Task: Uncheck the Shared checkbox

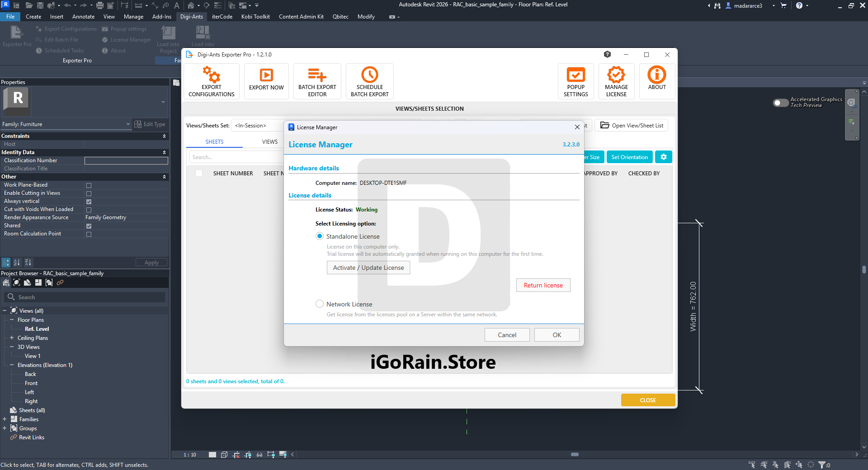Action: coord(89,226)
